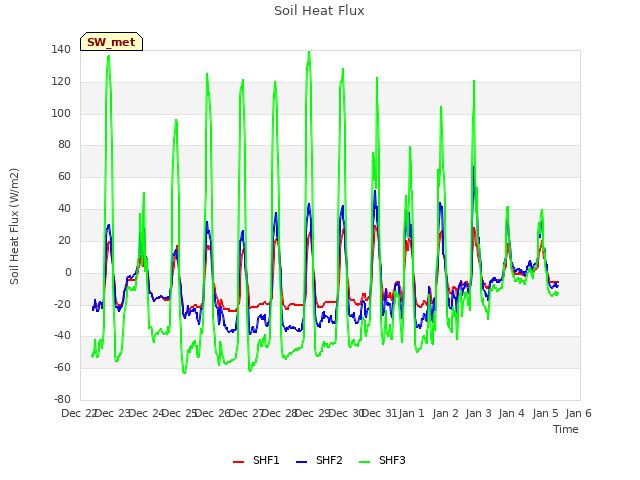Click the 100 y-axis tick label
Screen dimensions: 640x480
[61, 113]
